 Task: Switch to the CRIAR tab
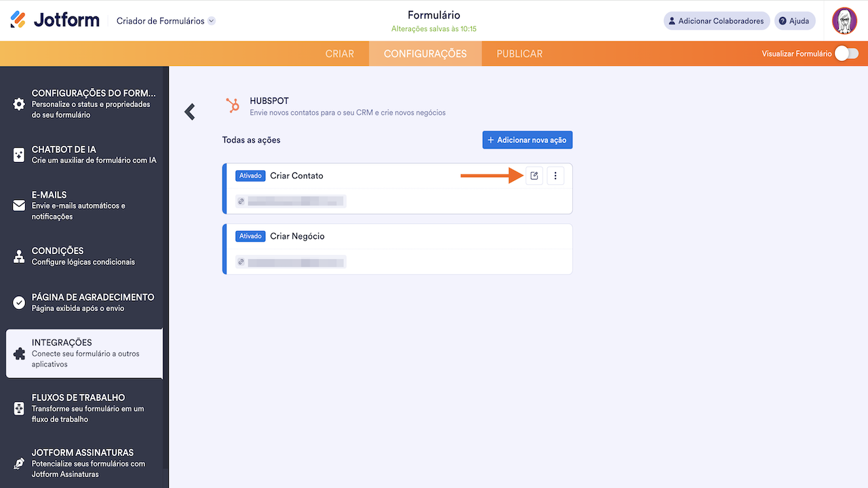point(340,54)
